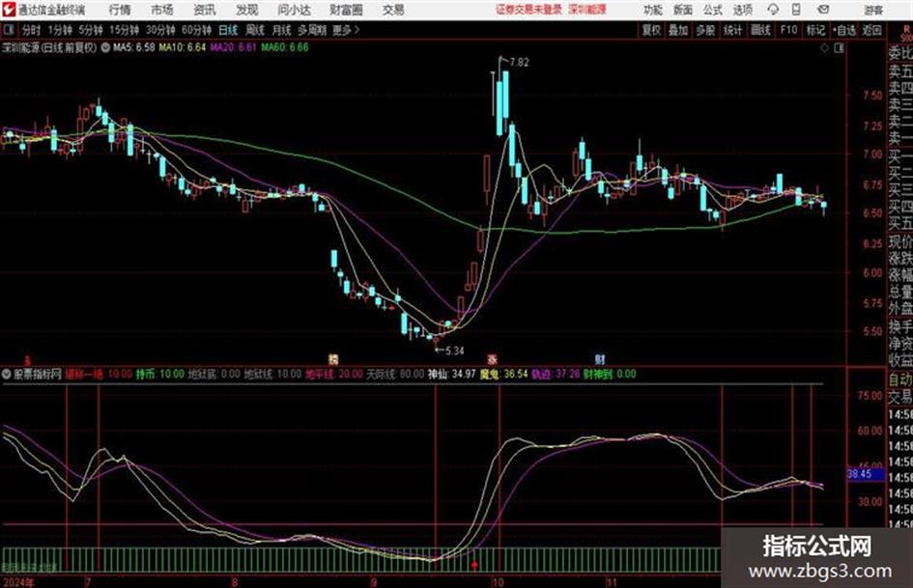Open the 市场 menu

pyautogui.click(x=162, y=10)
